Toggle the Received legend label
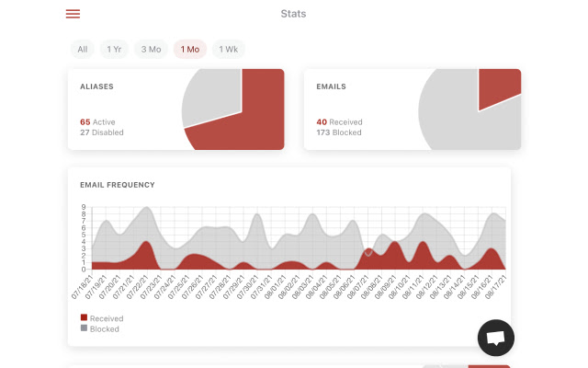The image size is (588, 368). (x=107, y=318)
